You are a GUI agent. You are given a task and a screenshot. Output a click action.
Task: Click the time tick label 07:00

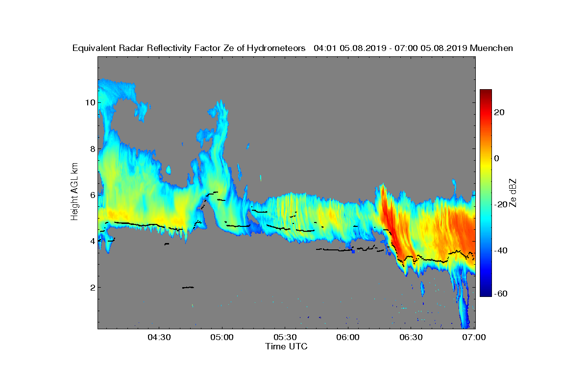(475, 338)
